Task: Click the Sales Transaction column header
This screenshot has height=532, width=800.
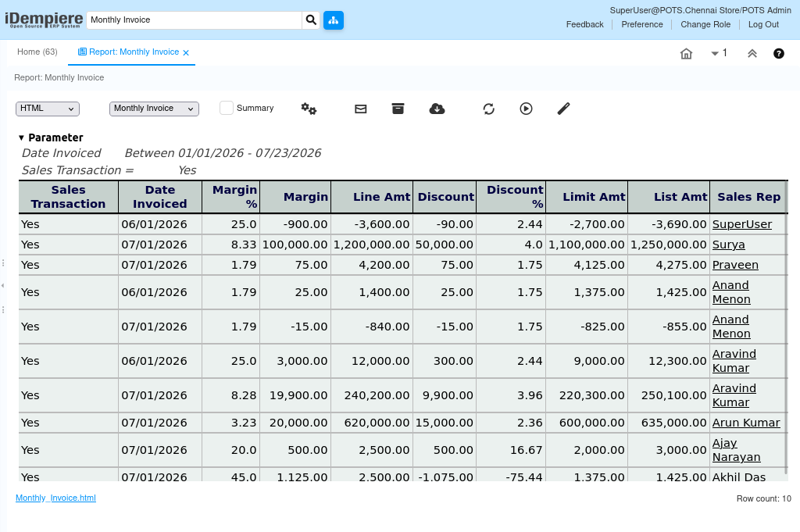Action: tap(69, 197)
